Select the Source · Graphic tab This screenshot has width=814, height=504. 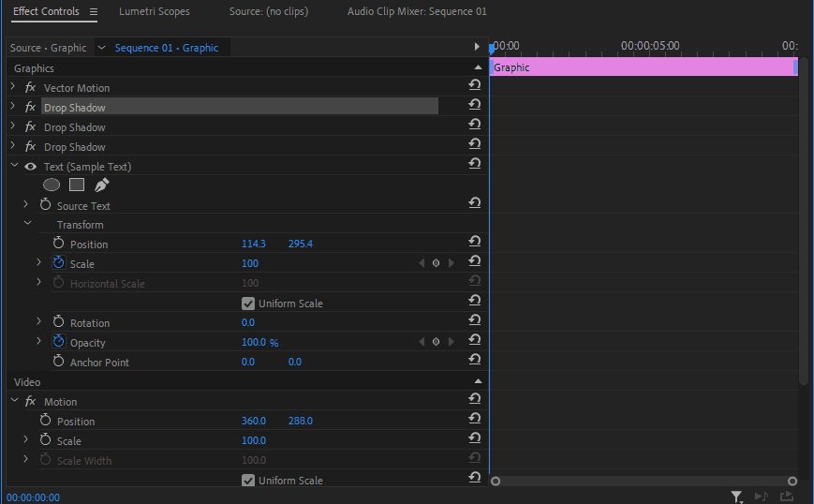click(49, 48)
